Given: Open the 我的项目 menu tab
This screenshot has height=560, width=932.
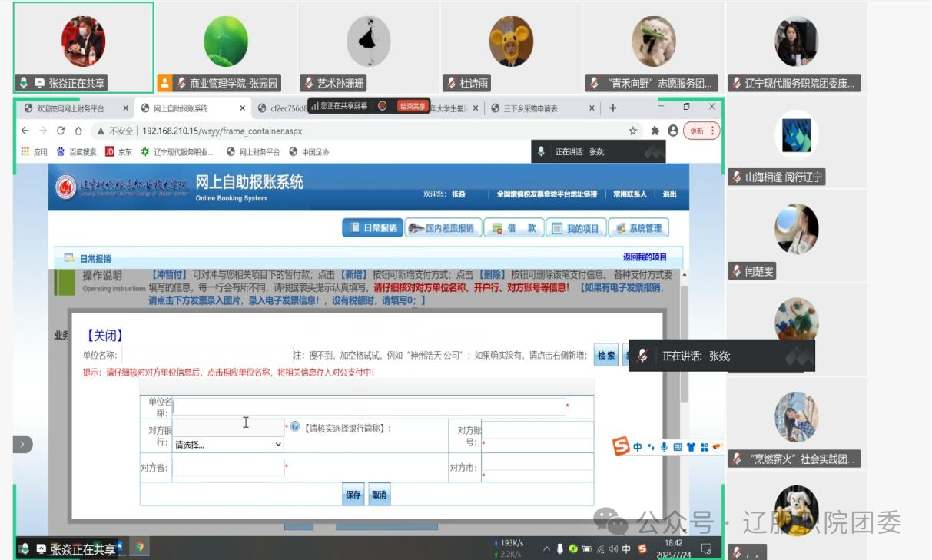Looking at the screenshot, I should [575, 228].
